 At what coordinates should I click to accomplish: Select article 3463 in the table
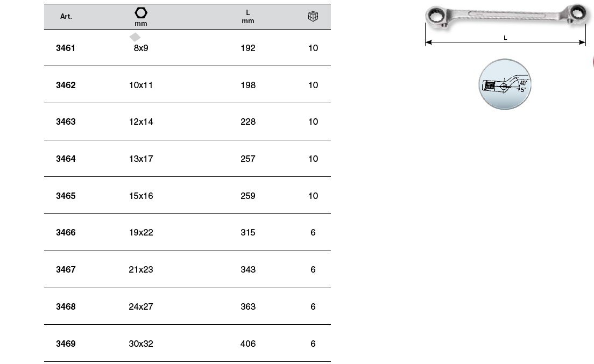(x=66, y=122)
